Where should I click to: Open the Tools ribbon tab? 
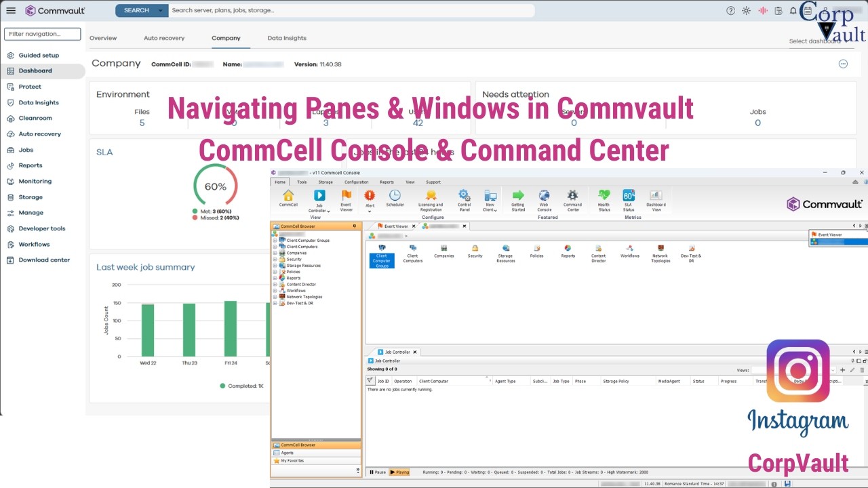tap(302, 182)
